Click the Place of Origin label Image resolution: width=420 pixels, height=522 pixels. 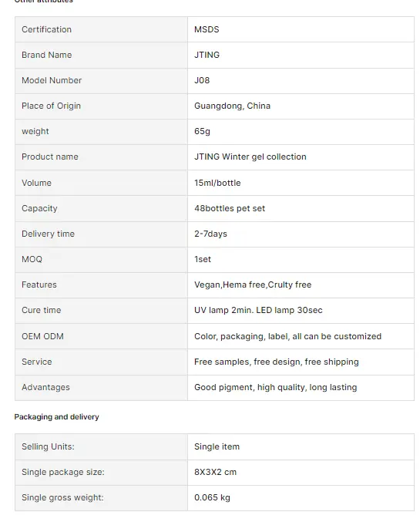click(x=52, y=106)
